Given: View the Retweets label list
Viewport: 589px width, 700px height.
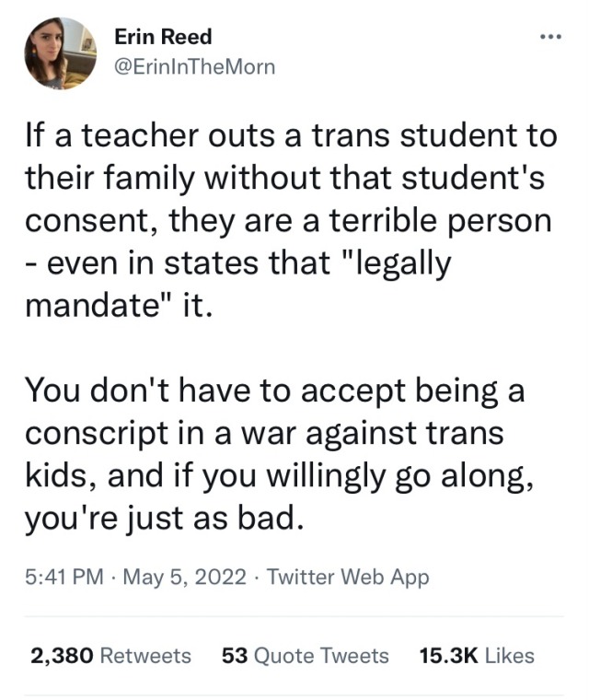Looking at the screenshot, I should [144, 655].
